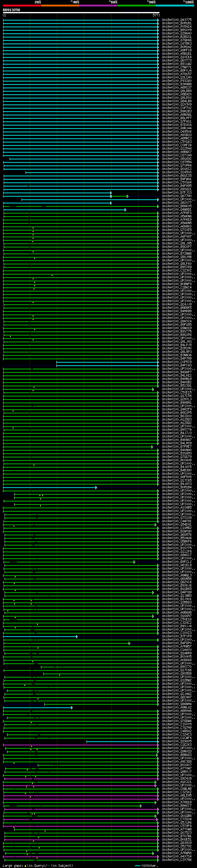
Task: Click the UniRef100_A8LEH5 label
Action: click(x=177, y=796)
